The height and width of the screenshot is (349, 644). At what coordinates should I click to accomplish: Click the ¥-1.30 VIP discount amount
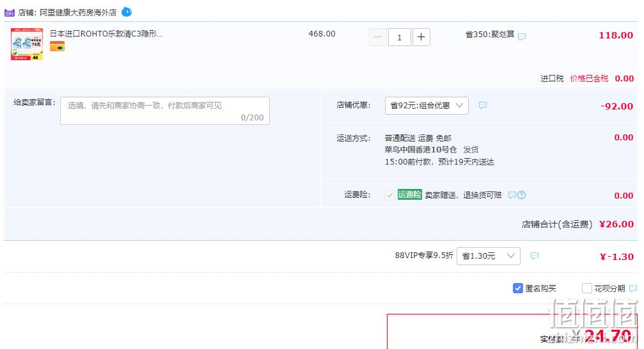point(617,257)
